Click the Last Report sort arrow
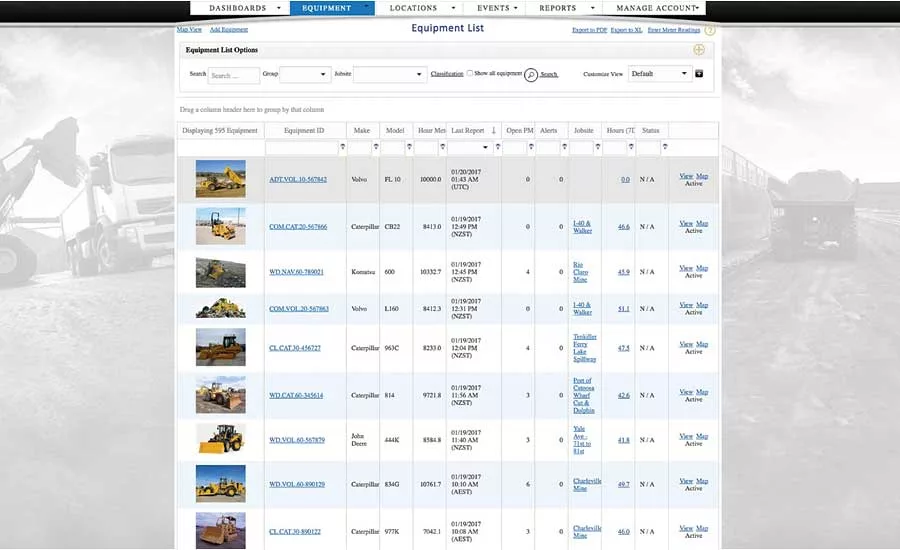 493,131
